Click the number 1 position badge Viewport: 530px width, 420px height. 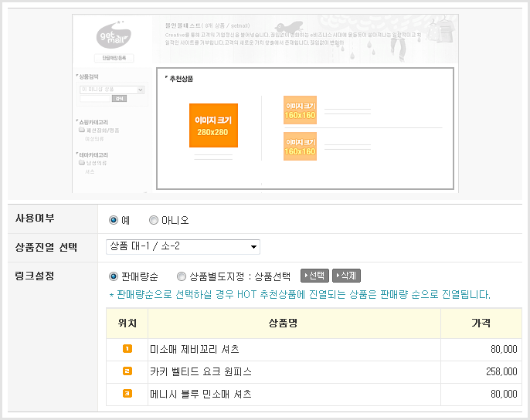point(127,349)
